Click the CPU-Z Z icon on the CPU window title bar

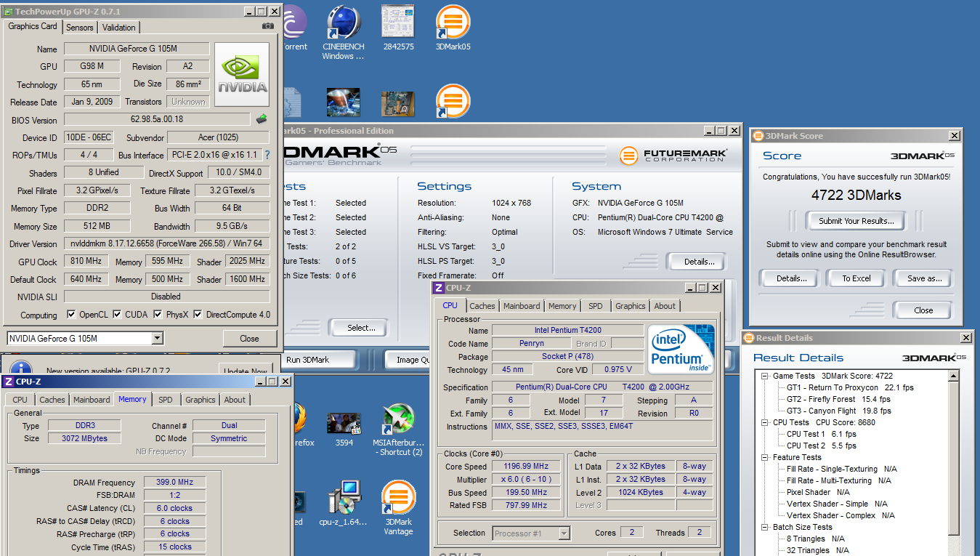click(439, 288)
